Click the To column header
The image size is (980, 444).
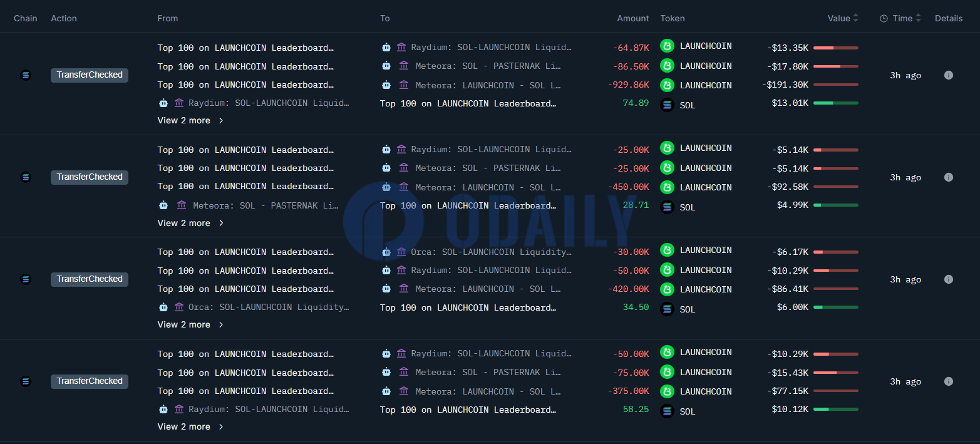point(385,18)
